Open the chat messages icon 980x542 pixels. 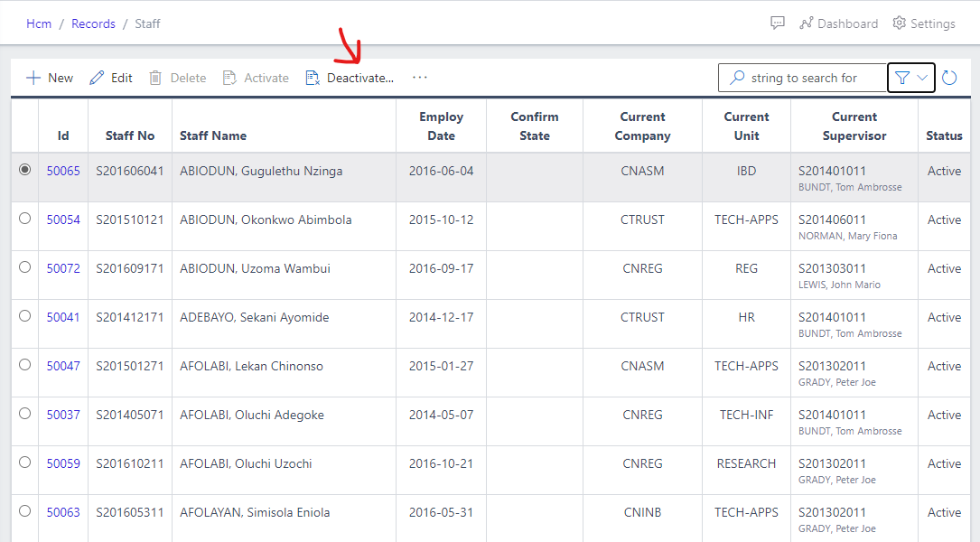pyautogui.click(x=777, y=23)
